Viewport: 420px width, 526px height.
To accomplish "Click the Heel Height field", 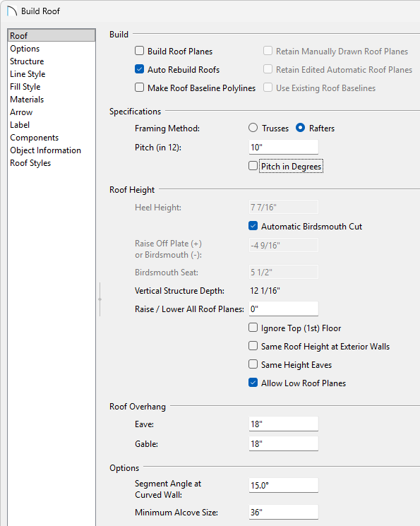I will [284, 207].
